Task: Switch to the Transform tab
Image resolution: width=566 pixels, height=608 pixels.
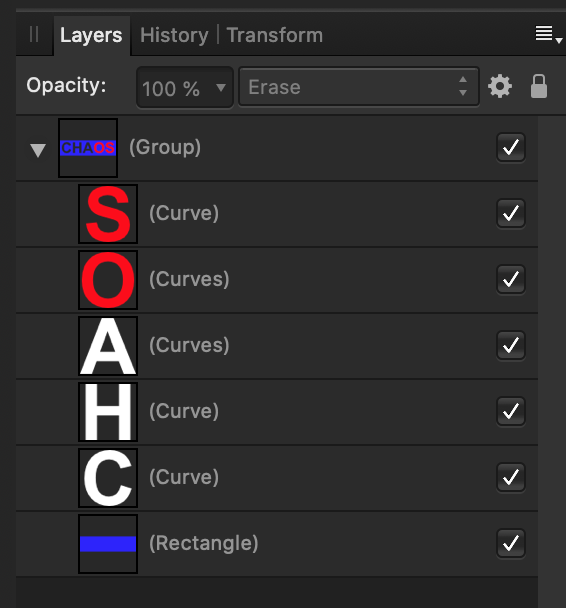Action: [x=274, y=35]
